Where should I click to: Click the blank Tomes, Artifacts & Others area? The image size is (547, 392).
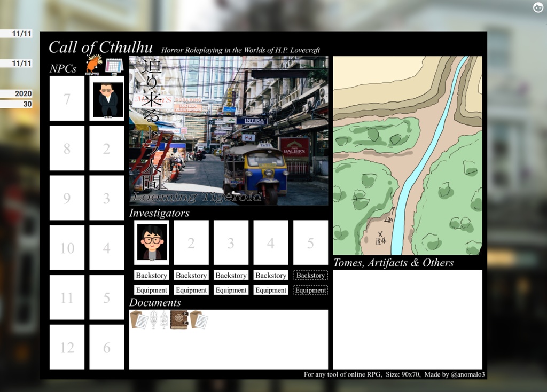click(408, 319)
